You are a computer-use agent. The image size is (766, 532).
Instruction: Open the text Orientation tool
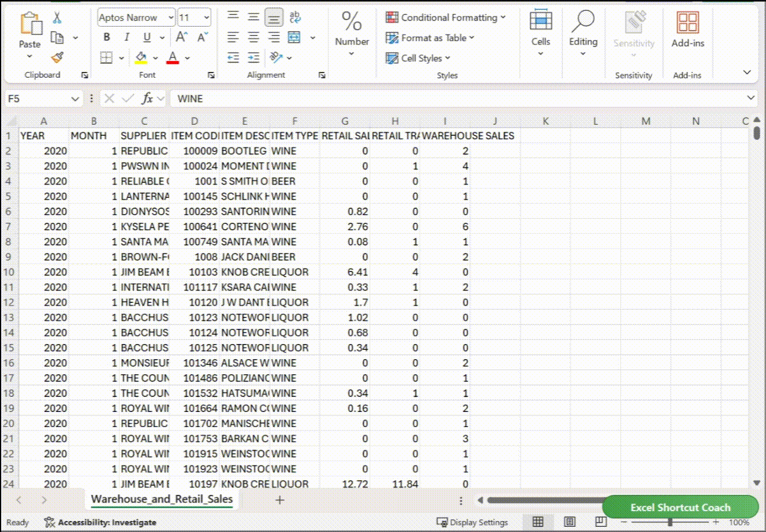(276, 57)
